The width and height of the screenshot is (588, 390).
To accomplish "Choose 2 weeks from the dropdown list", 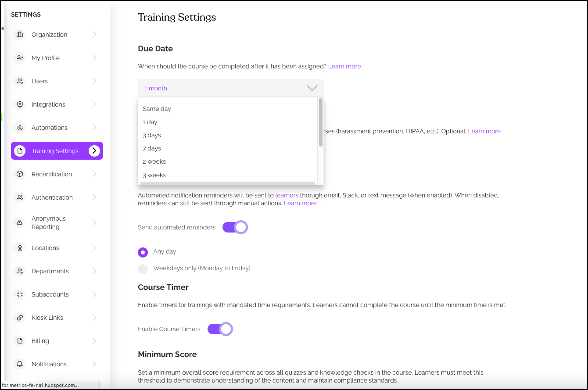I will (154, 162).
